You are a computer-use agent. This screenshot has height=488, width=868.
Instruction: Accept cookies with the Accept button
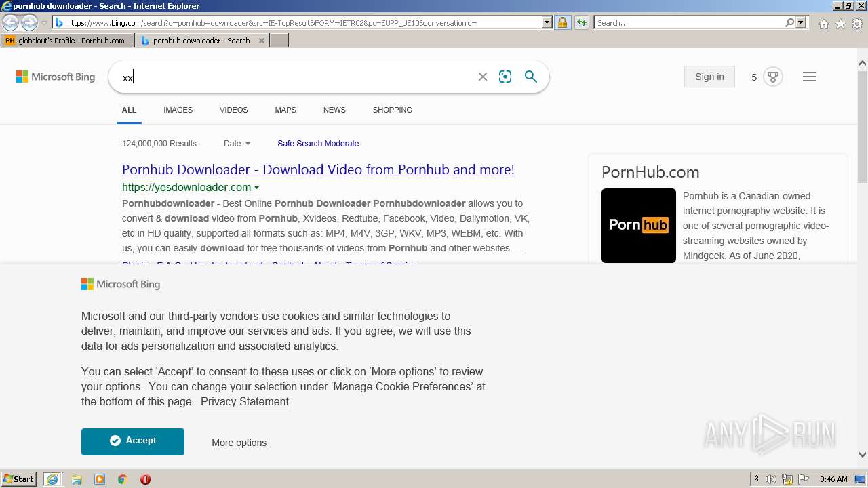click(133, 441)
